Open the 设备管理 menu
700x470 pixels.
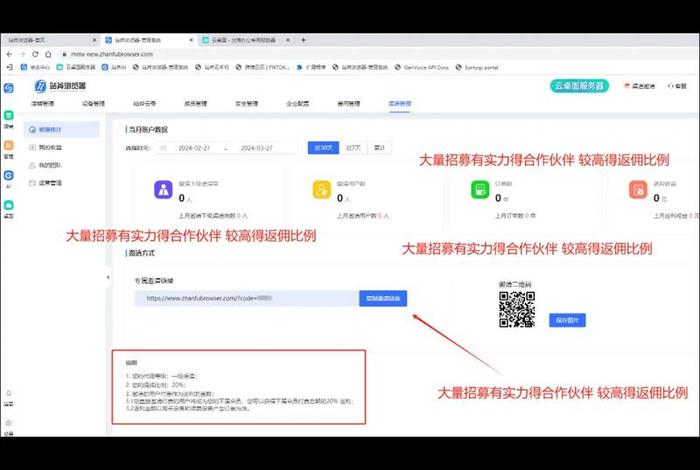click(93, 104)
